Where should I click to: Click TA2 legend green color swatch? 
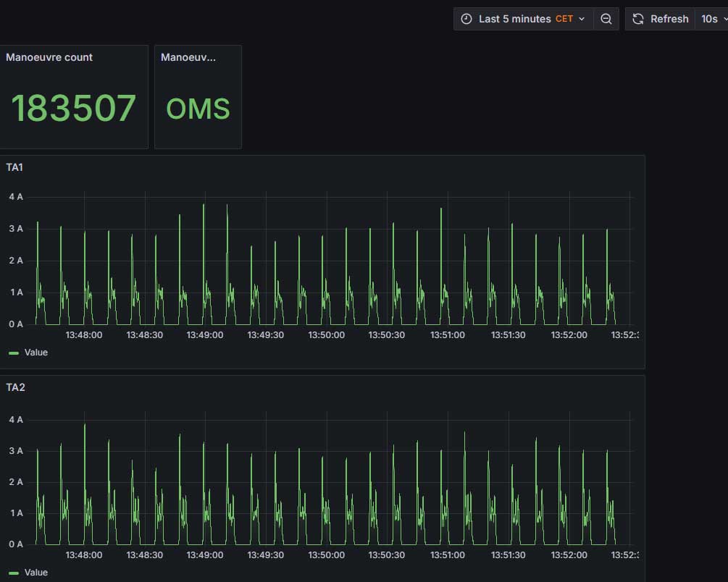tap(14, 573)
